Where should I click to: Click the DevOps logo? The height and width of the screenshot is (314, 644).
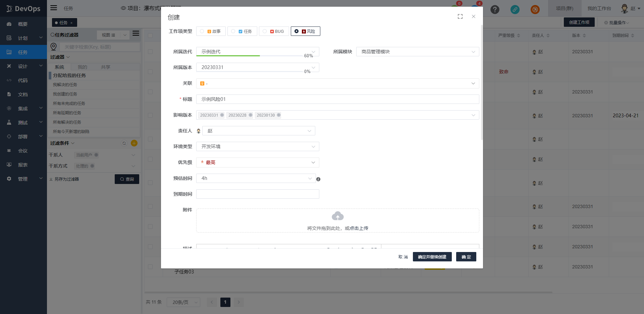pos(23,9)
